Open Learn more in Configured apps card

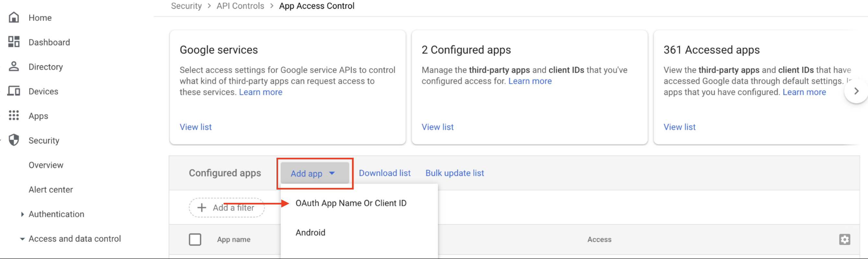[x=530, y=81]
